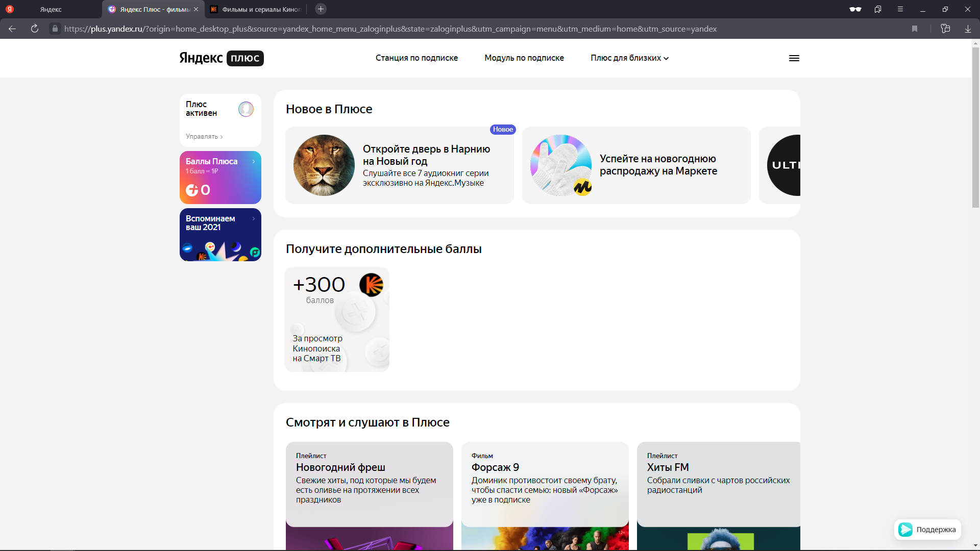This screenshot has width=980, height=551.
Task: Click the 1 балл = 1₽ text
Action: [202, 171]
